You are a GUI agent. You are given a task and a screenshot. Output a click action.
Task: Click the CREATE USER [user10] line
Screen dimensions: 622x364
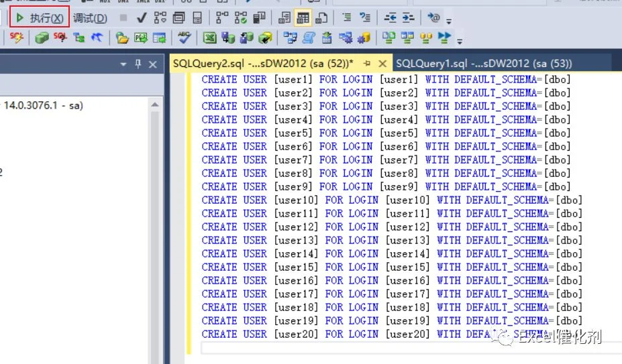(392, 200)
